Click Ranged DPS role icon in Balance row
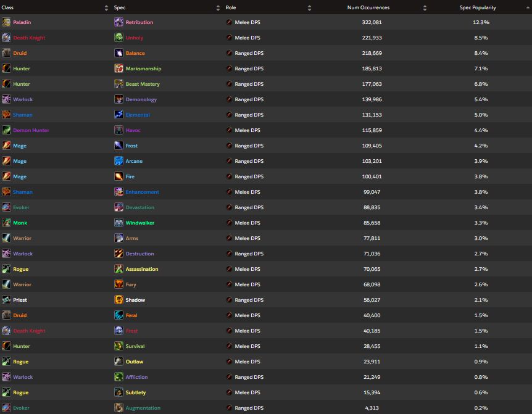The height and width of the screenshot is (414, 532). [229, 53]
